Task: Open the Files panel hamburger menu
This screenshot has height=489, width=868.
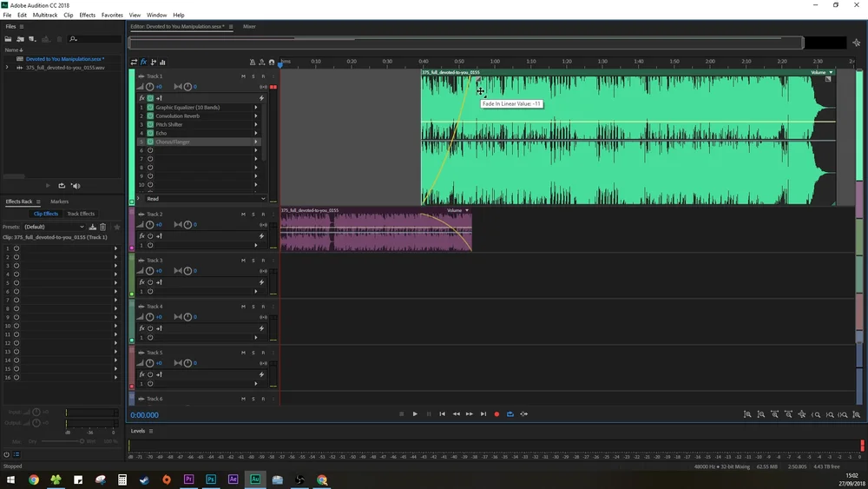Action: click(x=22, y=27)
